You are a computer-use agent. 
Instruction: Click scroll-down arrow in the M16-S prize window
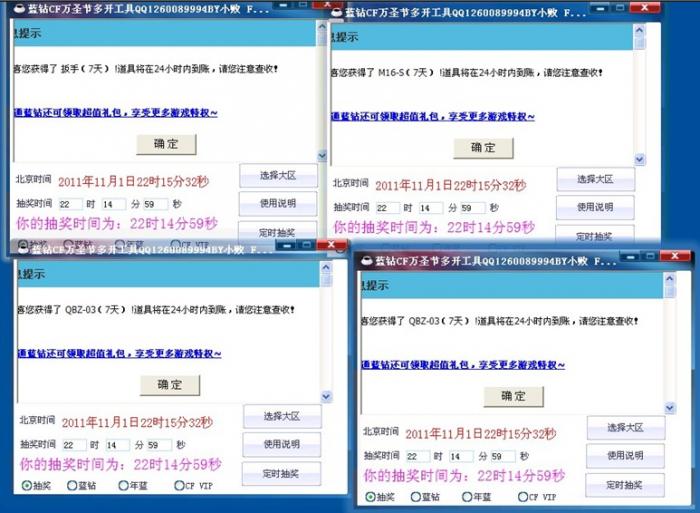(639, 159)
